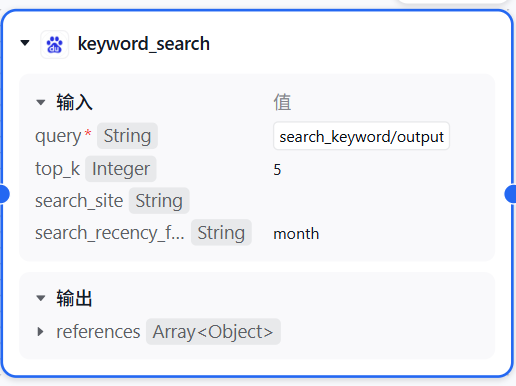Click the String tag next to query
The height and width of the screenshot is (386, 516).
(x=127, y=136)
